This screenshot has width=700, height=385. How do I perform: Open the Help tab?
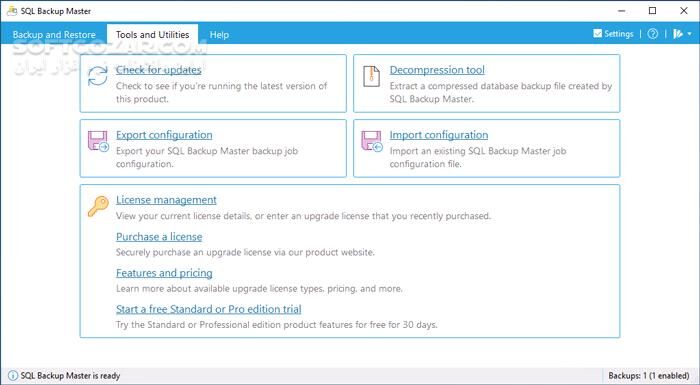point(219,34)
